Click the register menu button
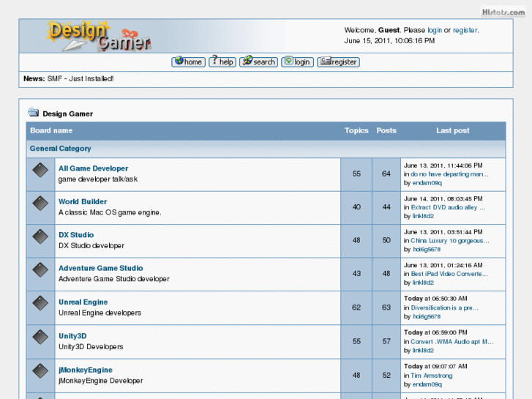The height and width of the screenshot is (399, 532). [x=338, y=61]
